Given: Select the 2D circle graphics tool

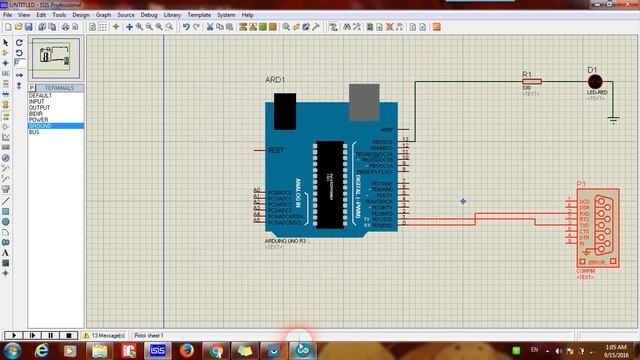Looking at the screenshot, I should point(5,222).
